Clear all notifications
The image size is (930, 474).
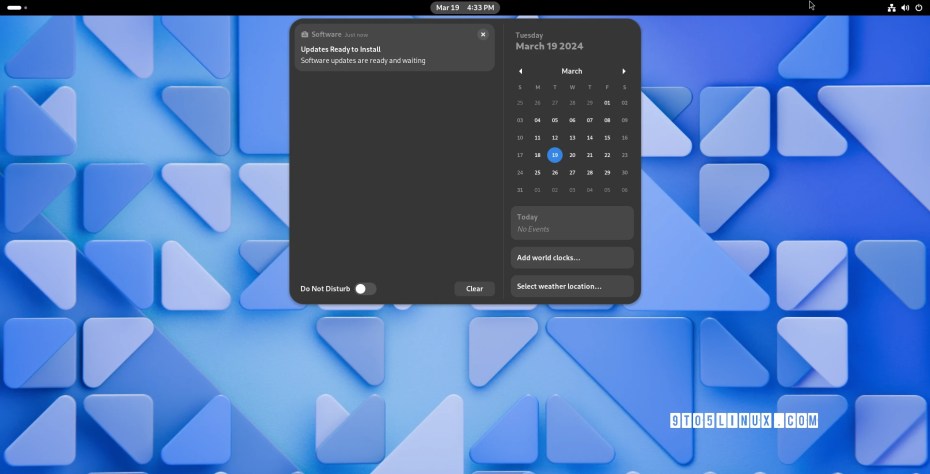pos(474,289)
